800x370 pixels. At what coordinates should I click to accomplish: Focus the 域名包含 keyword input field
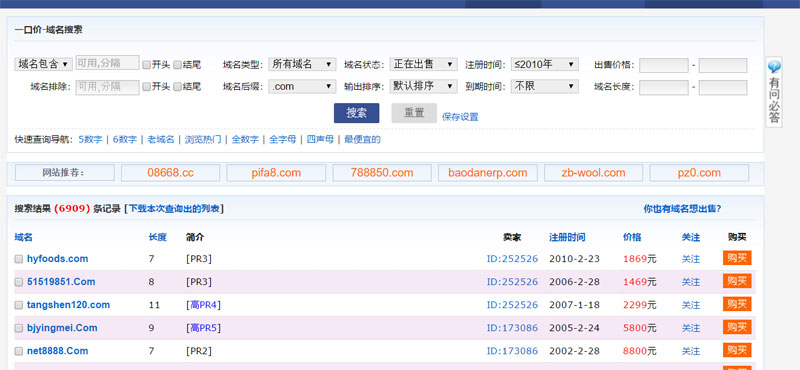click(108, 63)
